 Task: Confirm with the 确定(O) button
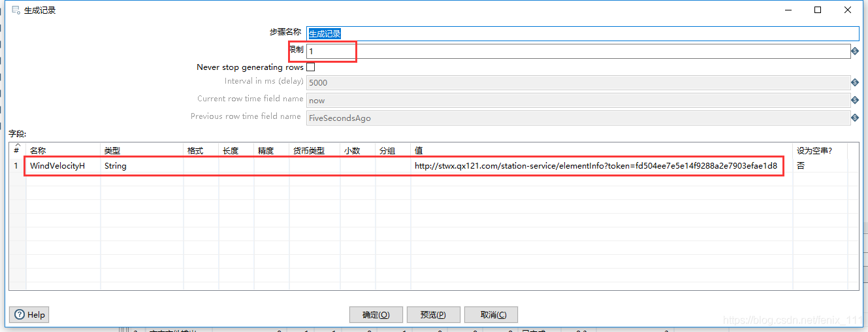pos(376,314)
